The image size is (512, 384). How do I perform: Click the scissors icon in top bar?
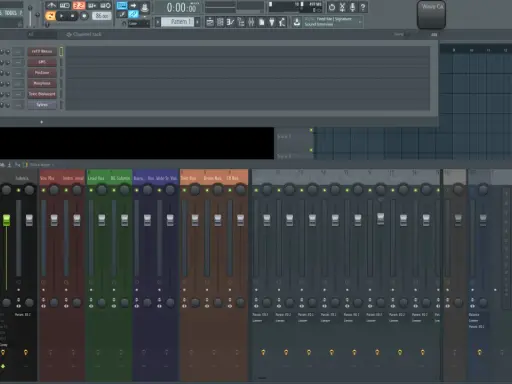(342, 7)
